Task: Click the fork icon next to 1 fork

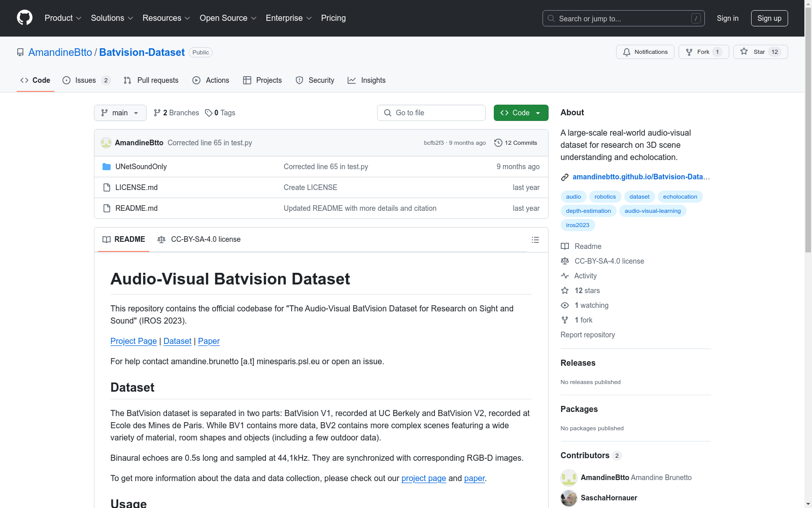Action: [x=565, y=320]
